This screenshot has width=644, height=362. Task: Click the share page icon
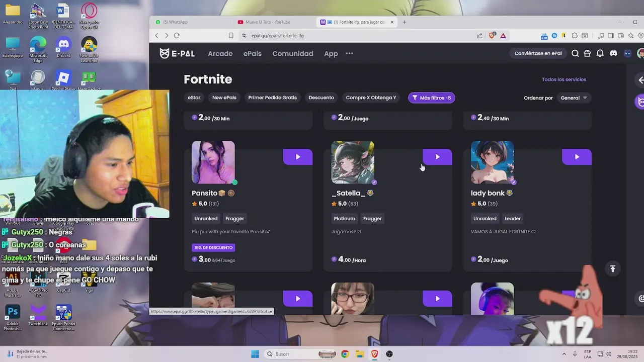(x=479, y=35)
